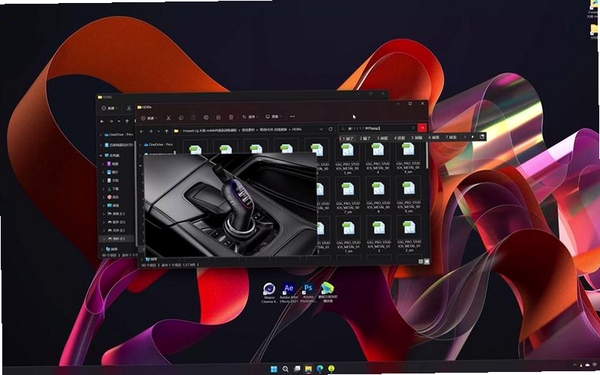The height and width of the screenshot is (375, 600).
Task: Pick IME candidate number 1
Action: click(x=347, y=138)
